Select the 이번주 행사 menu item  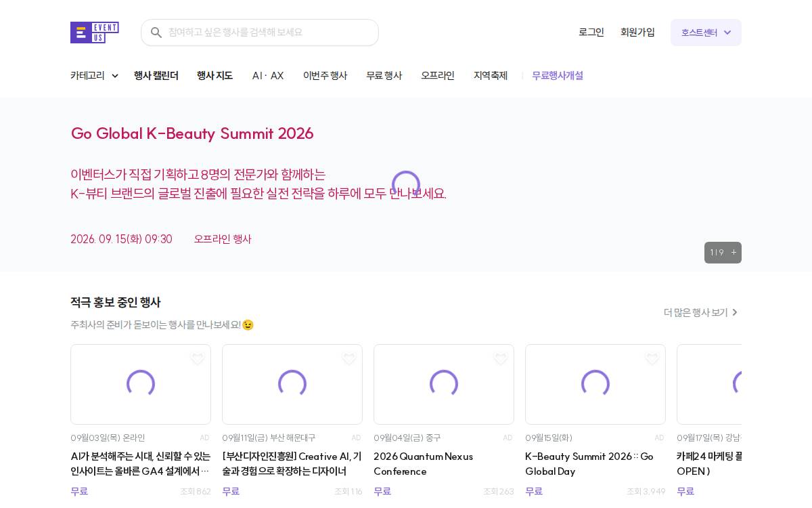(325, 76)
